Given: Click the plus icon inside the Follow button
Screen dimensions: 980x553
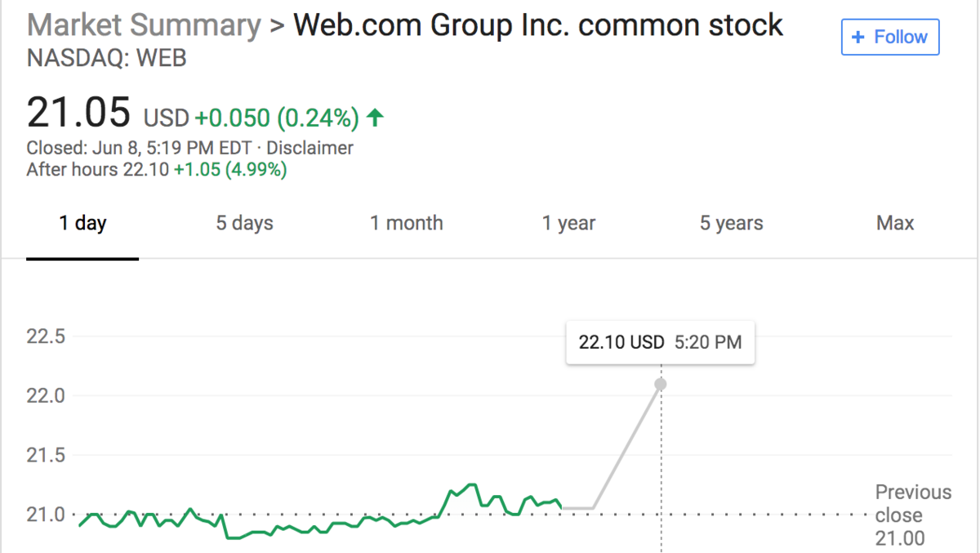Looking at the screenshot, I should (857, 37).
